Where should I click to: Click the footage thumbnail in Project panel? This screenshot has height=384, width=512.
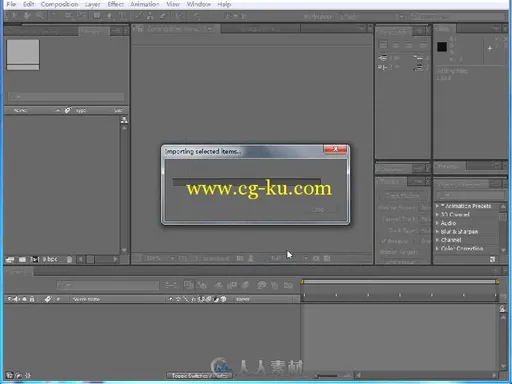(23, 55)
